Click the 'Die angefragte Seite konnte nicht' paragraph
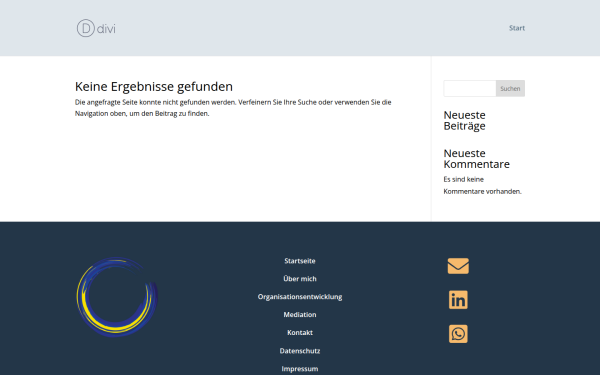 coord(233,108)
